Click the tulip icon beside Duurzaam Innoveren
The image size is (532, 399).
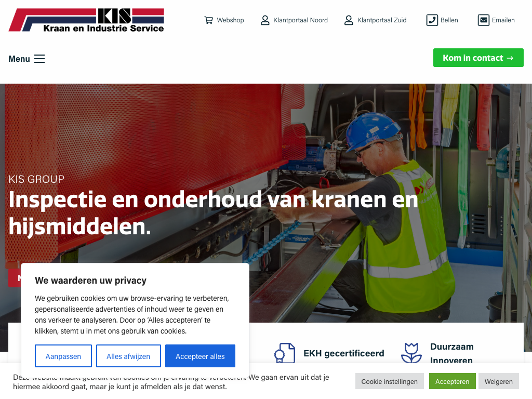(411, 353)
